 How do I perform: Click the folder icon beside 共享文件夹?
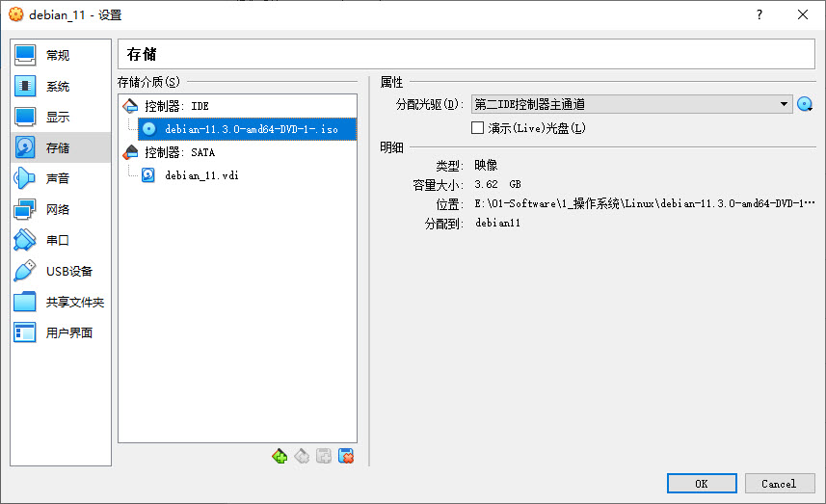coord(25,302)
